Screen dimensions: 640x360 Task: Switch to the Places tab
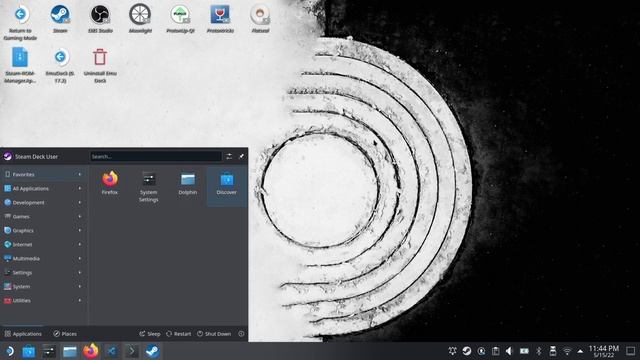65,334
